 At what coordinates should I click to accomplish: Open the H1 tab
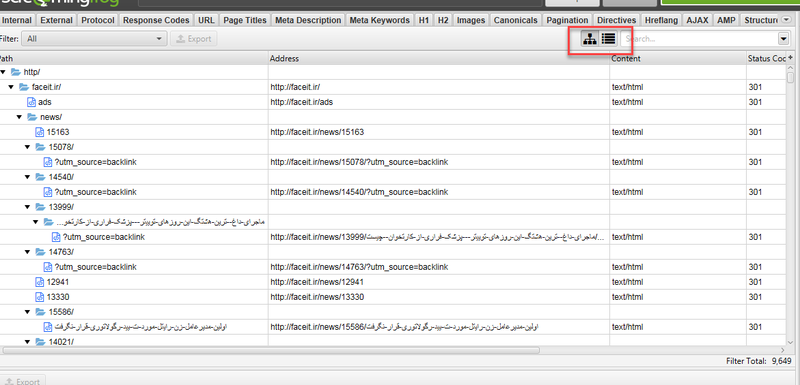pos(423,20)
